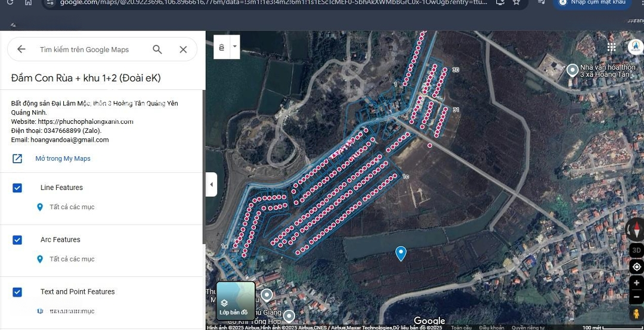Open the Google apps grid icon
Image resolution: width=644 pixels, height=330 pixels.
click(611, 47)
